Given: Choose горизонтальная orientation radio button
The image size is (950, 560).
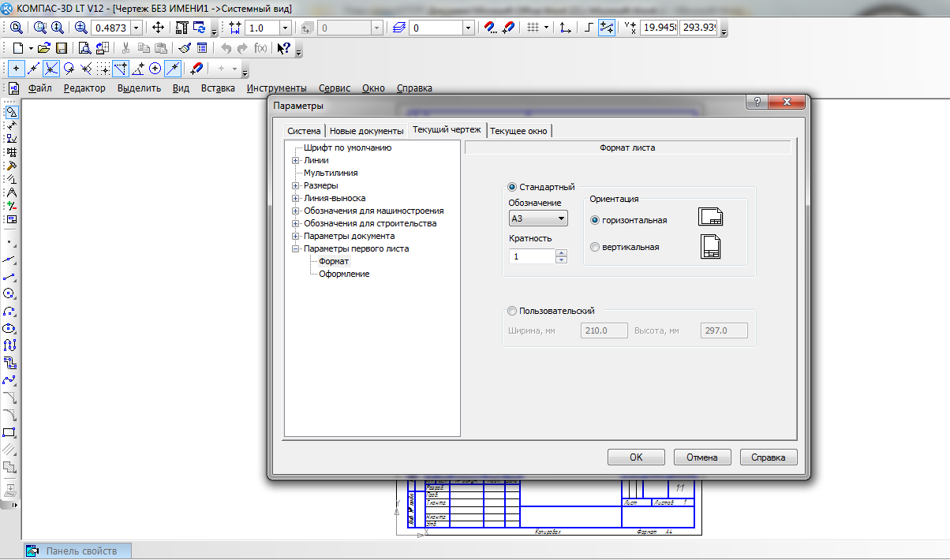Looking at the screenshot, I should (595, 220).
